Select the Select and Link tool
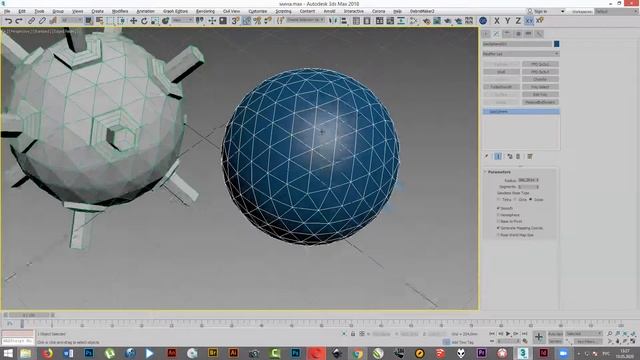Image resolution: width=640 pixels, height=360 pixels. point(31,21)
